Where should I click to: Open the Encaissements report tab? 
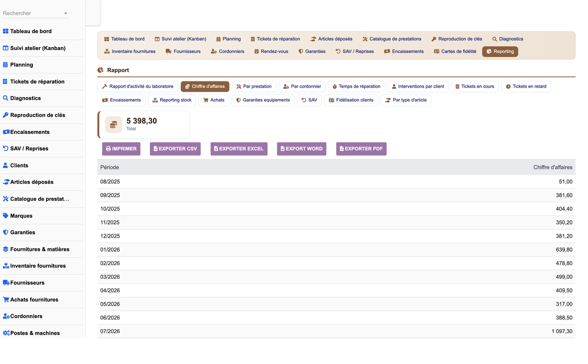pyautogui.click(x=122, y=100)
